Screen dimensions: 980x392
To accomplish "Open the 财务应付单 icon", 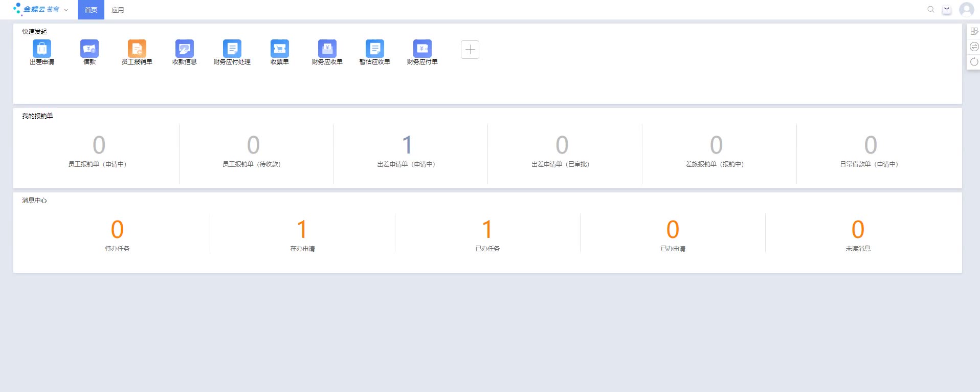I will pyautogui.click(x=422, y=49).
